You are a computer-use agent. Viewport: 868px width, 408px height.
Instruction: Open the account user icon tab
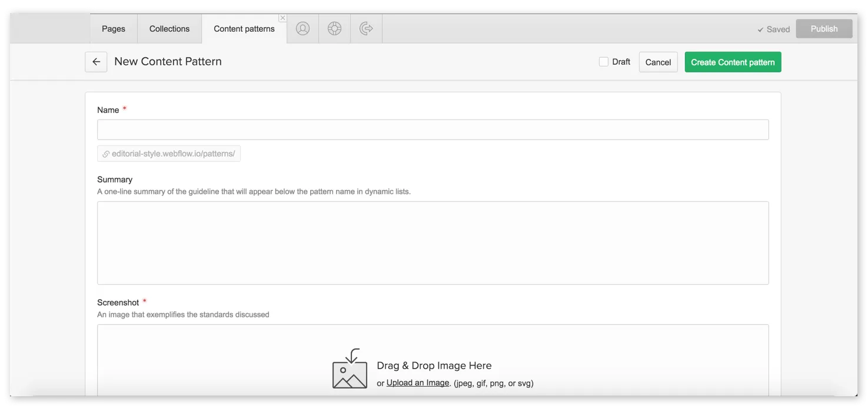302,28
